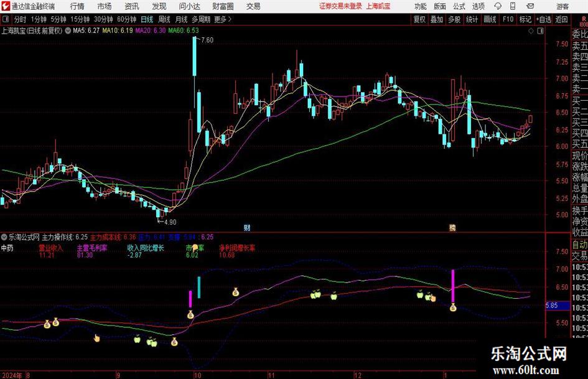Click the hand pointer signal near late August

(96, 338)
